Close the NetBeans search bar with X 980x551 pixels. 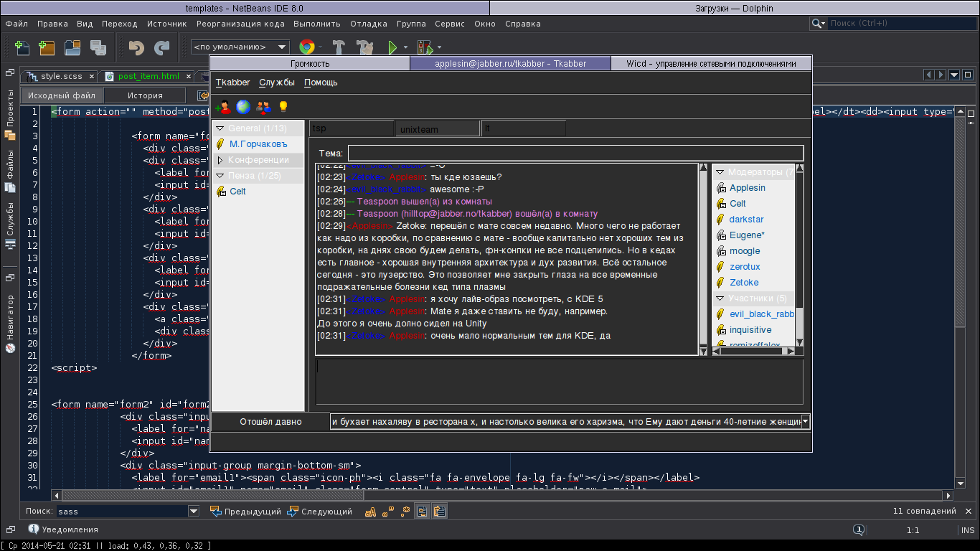point(970,511)
